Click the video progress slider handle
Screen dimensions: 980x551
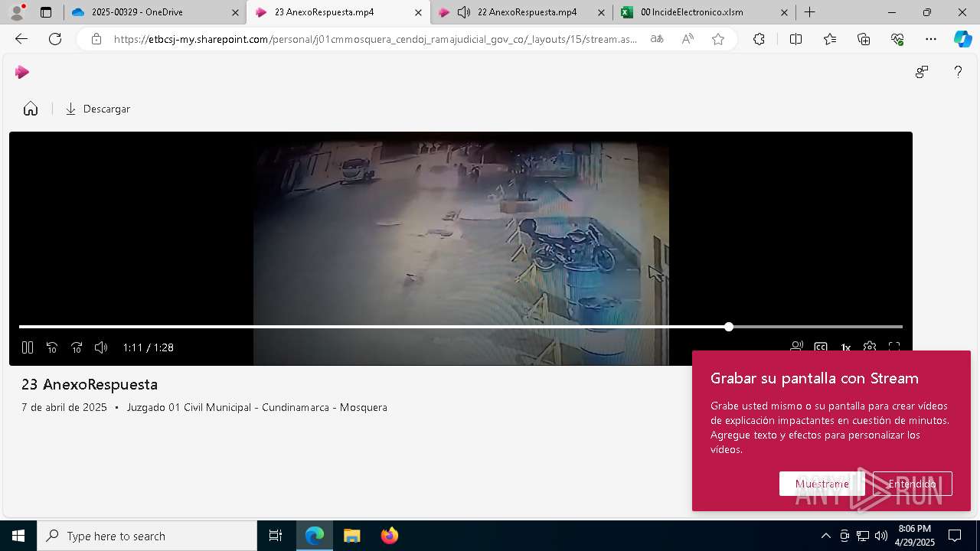(x=729, y=327)
